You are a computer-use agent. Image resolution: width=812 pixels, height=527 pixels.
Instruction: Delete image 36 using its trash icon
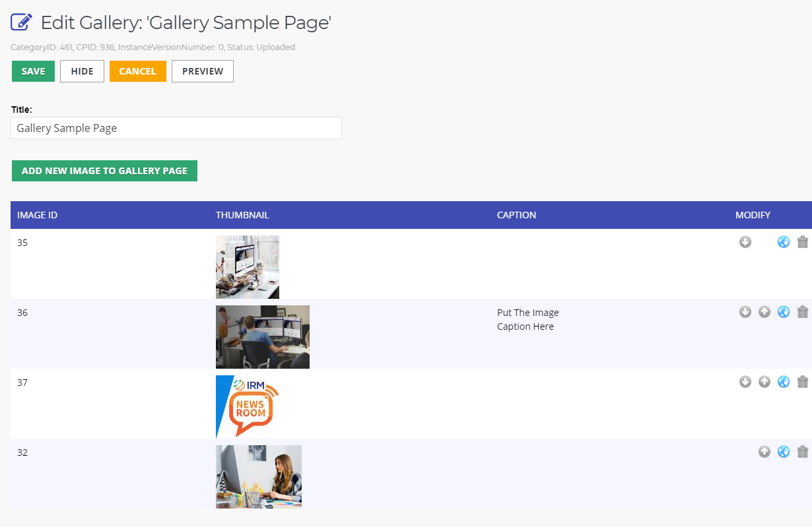803,312
